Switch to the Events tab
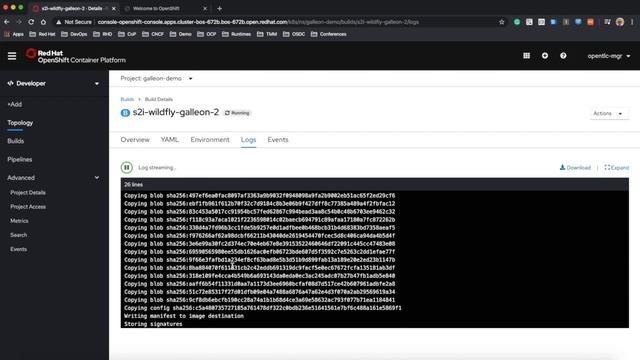 (278, 140)
